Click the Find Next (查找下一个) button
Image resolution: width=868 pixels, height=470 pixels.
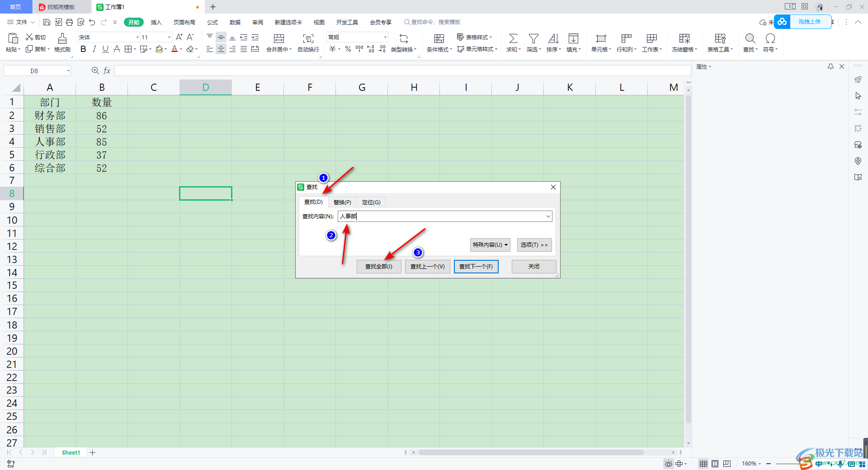476,267
